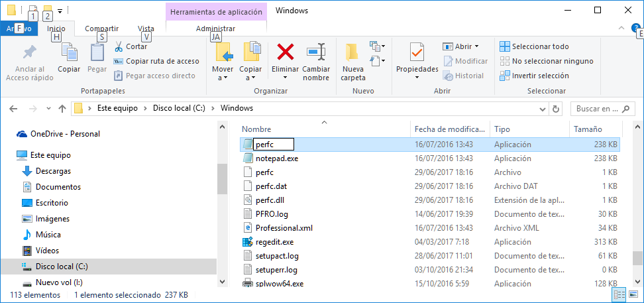Switch to the Administrar tab
Image resolution: width=644 pixels, height=303 pixels.
point(215,29)
